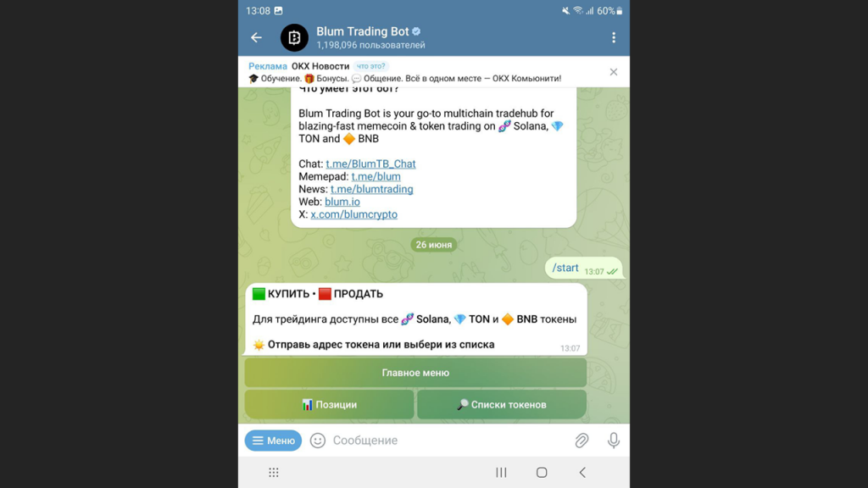The width and height of the screenshot is (868, 488).
Task: Open Blum Trading Bot profile avatar
Action: (294, 37)
